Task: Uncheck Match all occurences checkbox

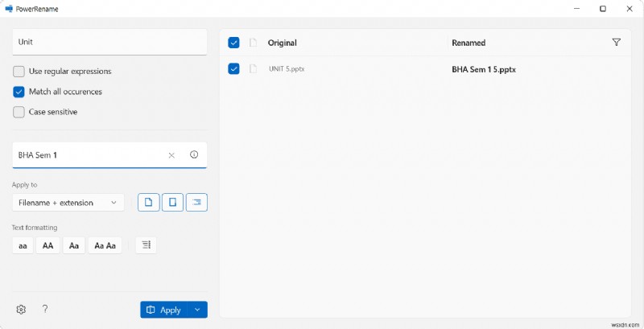Action: [19, 92]
